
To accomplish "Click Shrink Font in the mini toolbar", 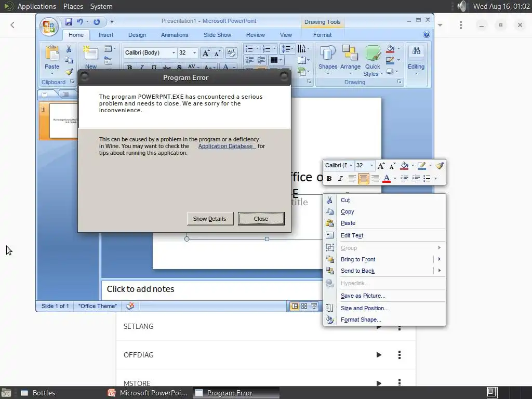I will pos(393,166).
